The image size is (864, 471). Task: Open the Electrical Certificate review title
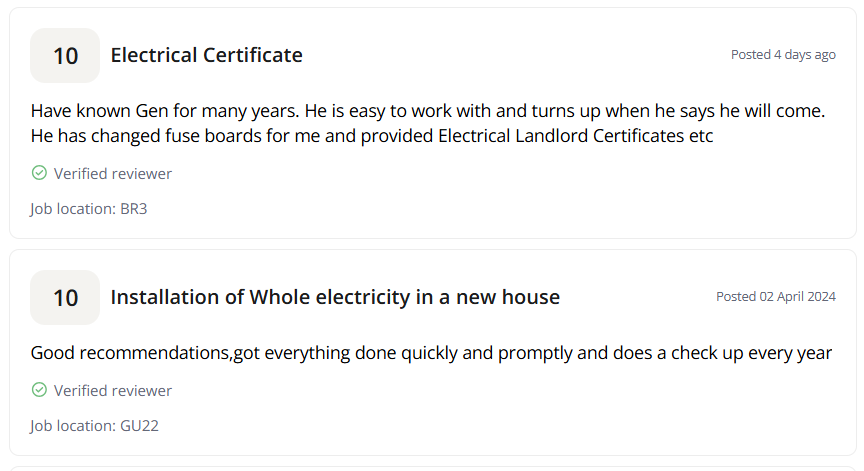pyautogui.click(x=207, y=55)
